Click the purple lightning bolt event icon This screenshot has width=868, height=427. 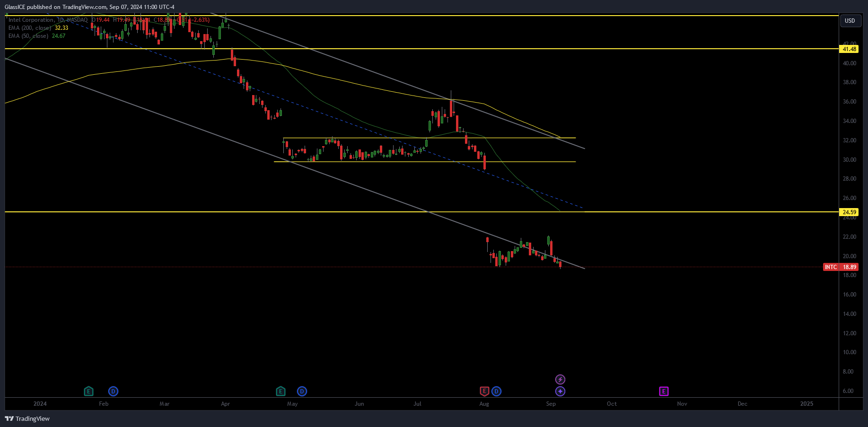(560, 379)
